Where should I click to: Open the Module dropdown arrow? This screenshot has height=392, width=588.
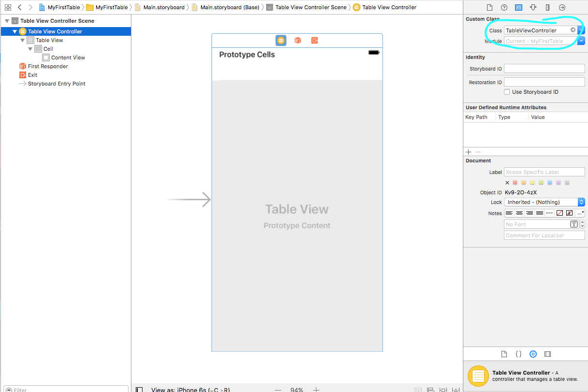(x=582, y=41)
